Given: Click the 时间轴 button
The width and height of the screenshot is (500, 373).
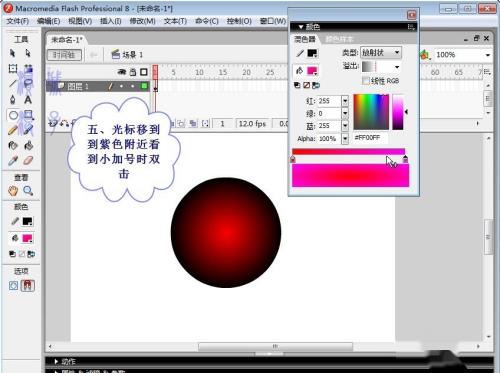Looking at the screenshot, I should point(64,55).
